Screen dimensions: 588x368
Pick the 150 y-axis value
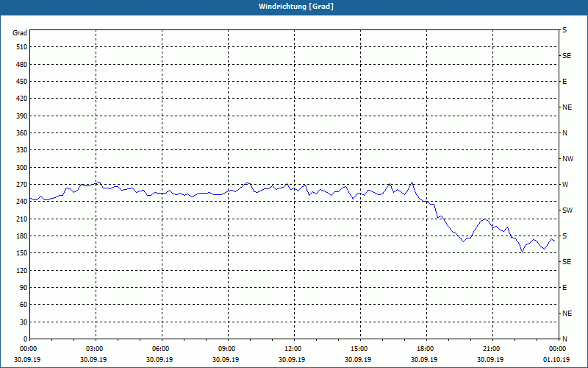coord(22,253)
